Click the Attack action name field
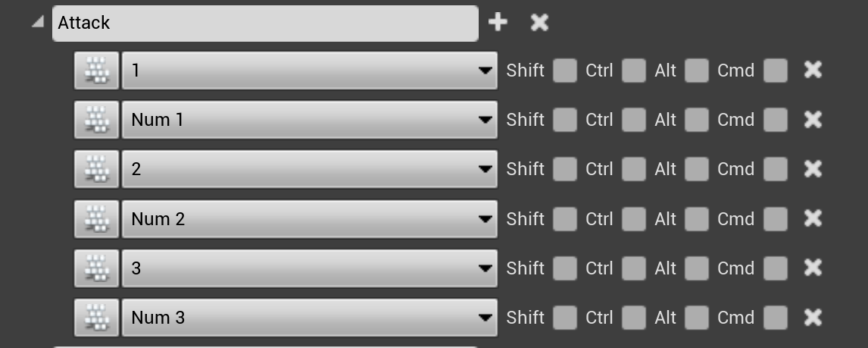The width and height of the screenshot is (868, 348). point(265,23)
